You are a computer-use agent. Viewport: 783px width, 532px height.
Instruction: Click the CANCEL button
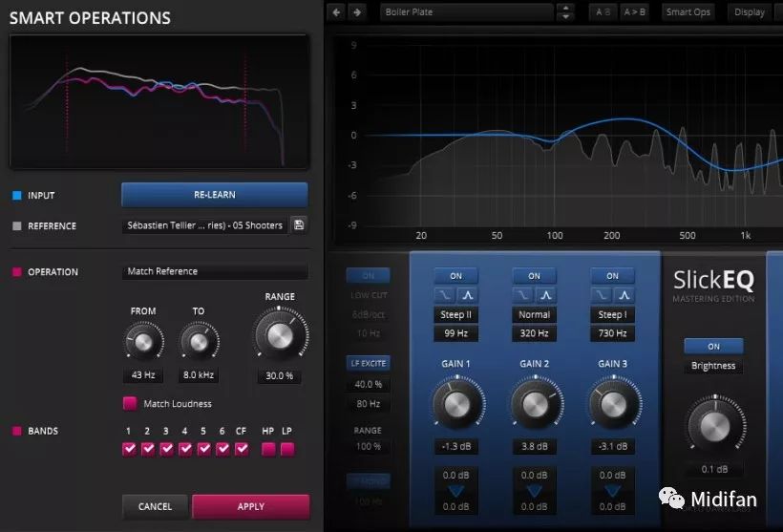point(155,506)
